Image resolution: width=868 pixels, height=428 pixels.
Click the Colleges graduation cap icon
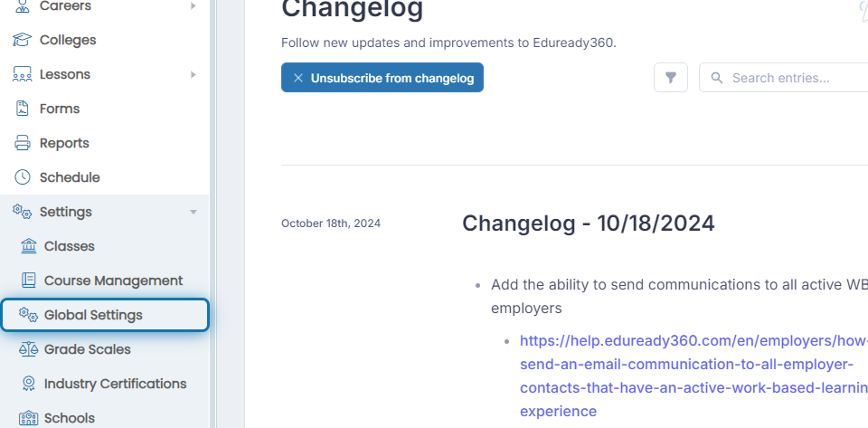point(22,40)
